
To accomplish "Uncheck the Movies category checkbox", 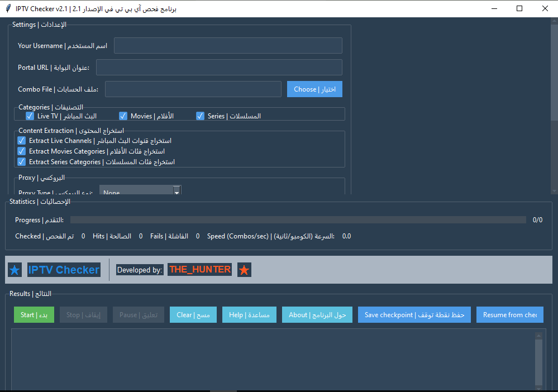I will click(x=123, y=116).
